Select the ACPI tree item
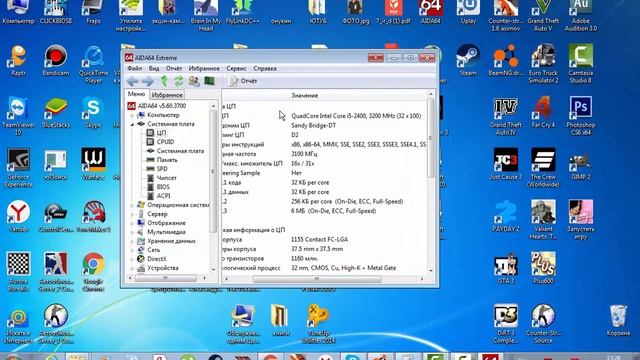 pyautogui.click(x=159, y=196)
